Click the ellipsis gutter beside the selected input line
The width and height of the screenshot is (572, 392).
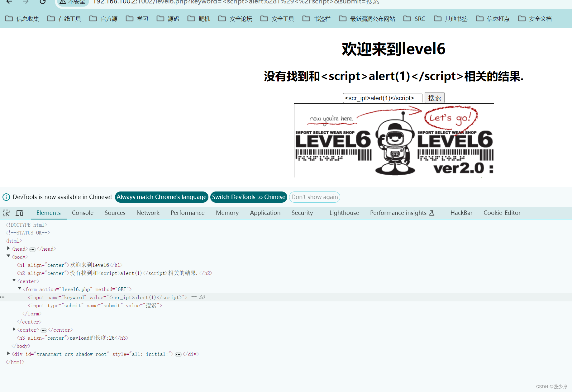(2, 297)
